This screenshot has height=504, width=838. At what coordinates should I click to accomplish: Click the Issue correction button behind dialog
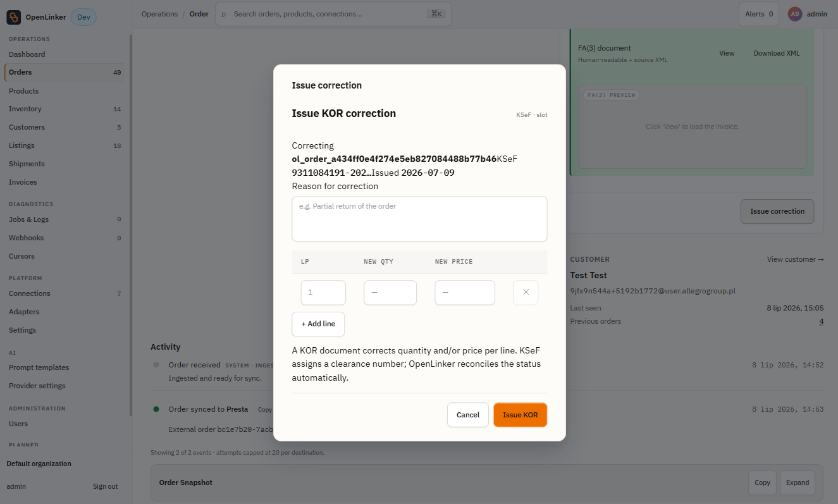777,211
